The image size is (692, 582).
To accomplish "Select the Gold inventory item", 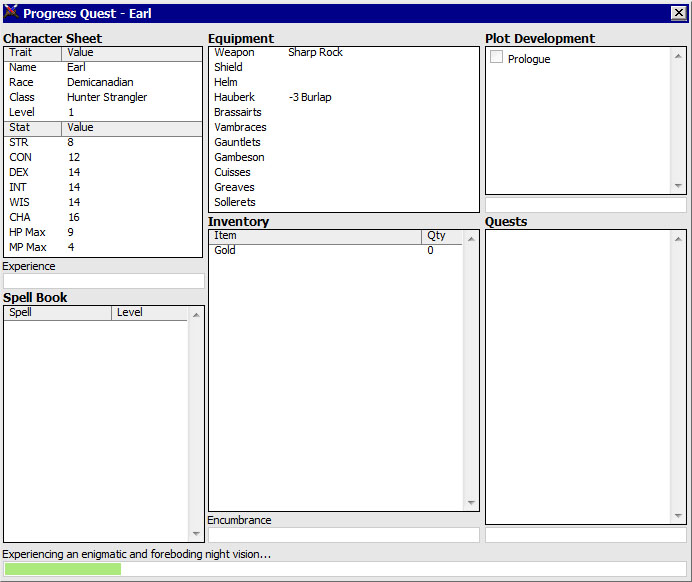I will (x=336, y=251).
